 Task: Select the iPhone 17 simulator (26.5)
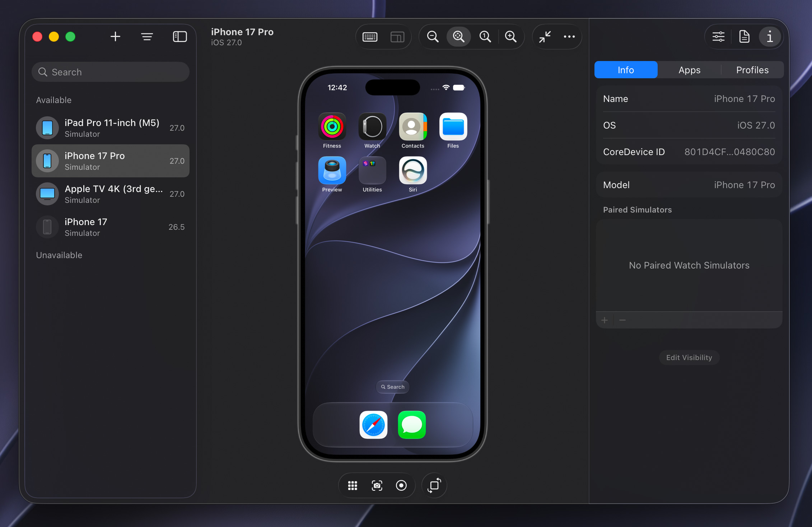(x=111, y=227)
